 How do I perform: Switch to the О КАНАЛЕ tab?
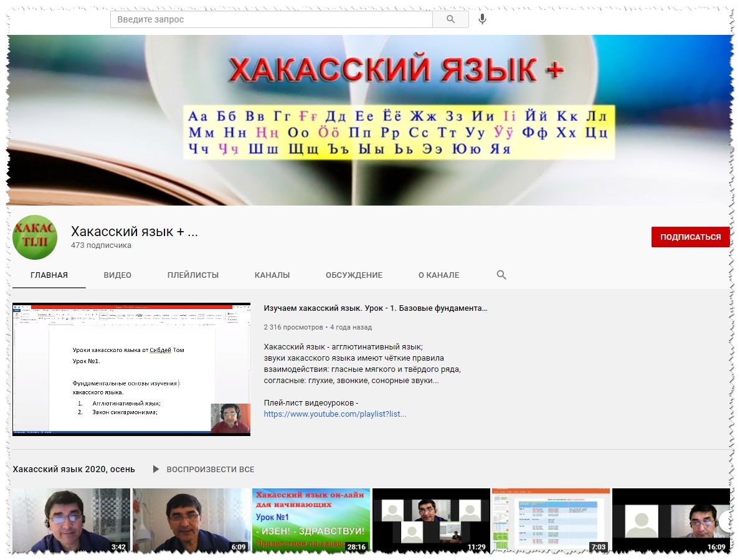439,275
